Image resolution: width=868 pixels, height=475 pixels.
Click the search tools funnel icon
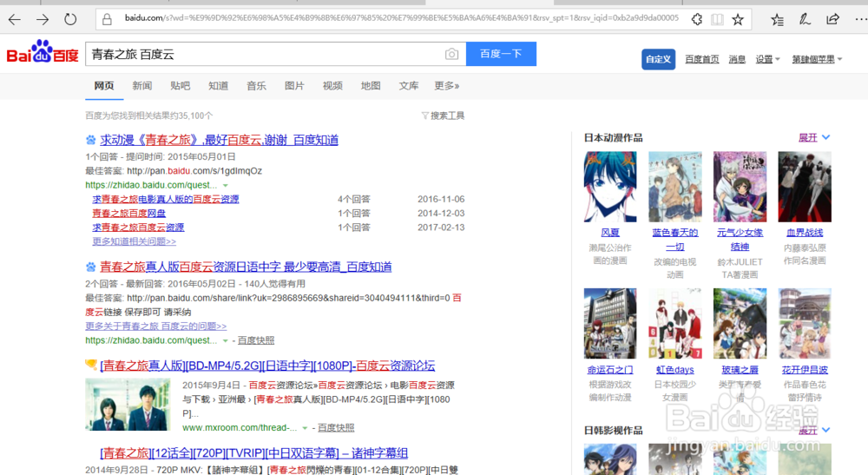coord(424,115)
